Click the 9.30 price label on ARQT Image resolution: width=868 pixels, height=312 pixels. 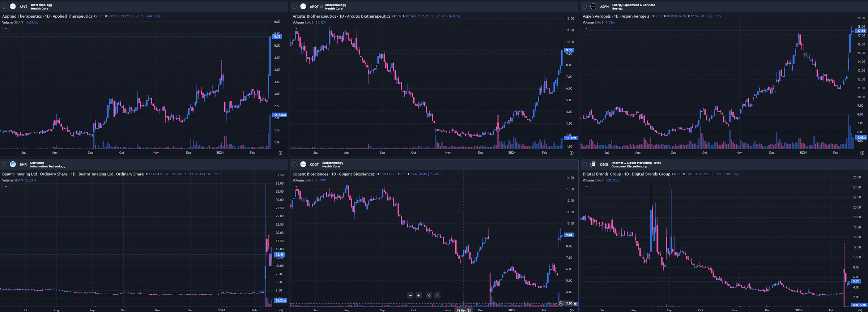pos(569,50)
